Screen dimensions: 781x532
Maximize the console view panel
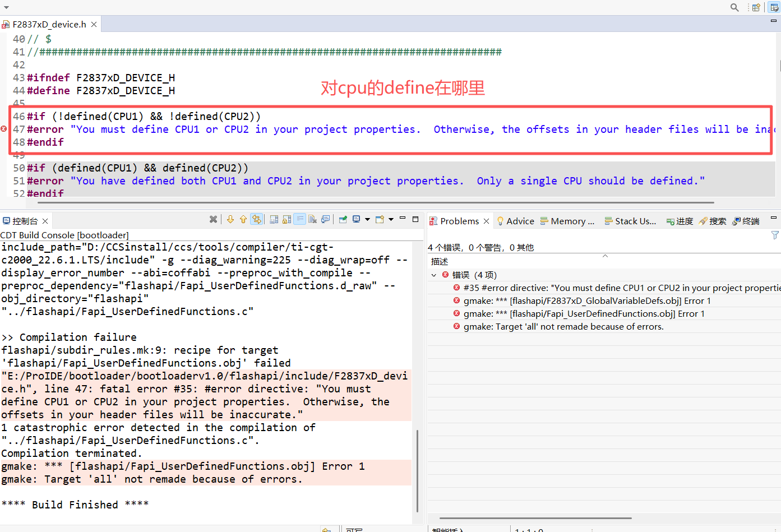415,219
